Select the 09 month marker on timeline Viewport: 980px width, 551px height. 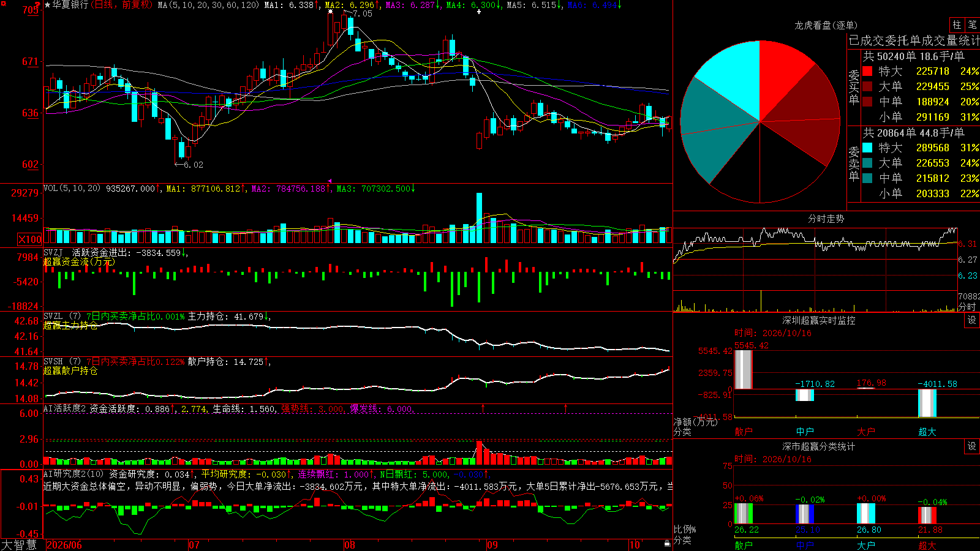[492, 545]
